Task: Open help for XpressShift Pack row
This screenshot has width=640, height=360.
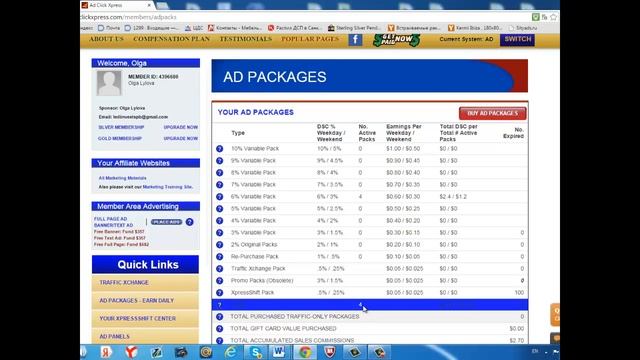Action: (220, 293)
